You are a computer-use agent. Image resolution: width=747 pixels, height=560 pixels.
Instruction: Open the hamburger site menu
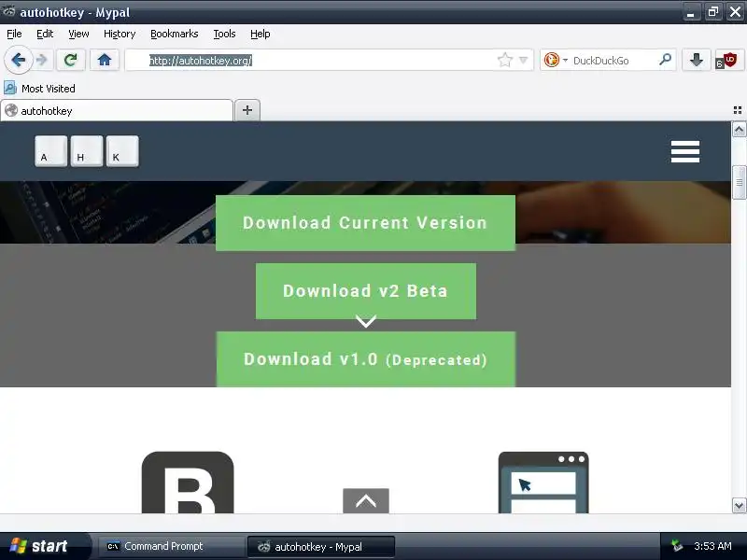[685, 151]
